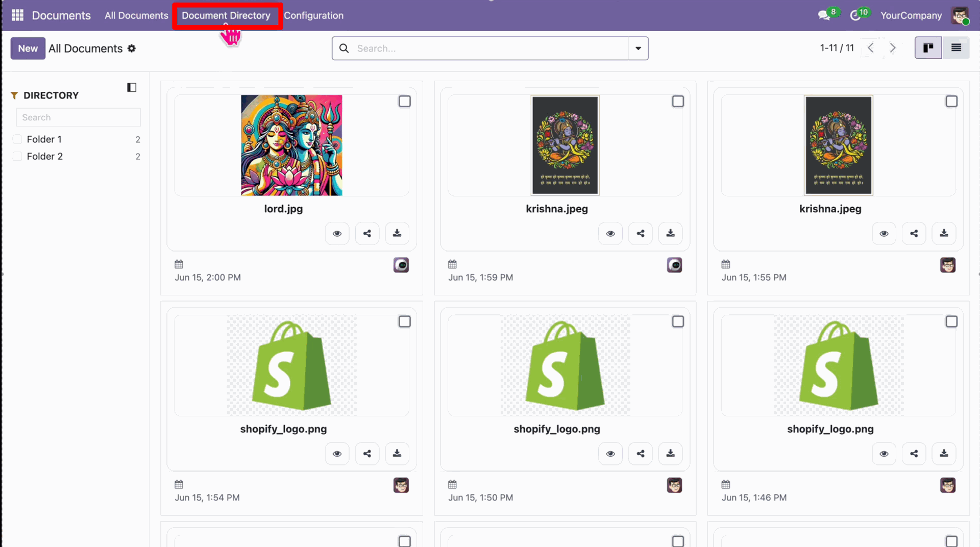Preview shopify_logo.png dated 1:50 PM
The height and width of the screenshot is (547, 980).
[x=610, y=454]
